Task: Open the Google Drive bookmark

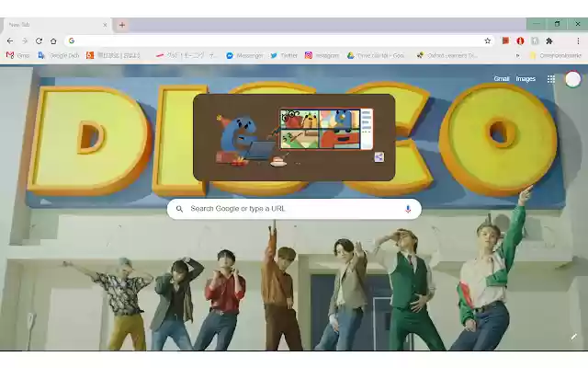Action: [x=376, y=55]
